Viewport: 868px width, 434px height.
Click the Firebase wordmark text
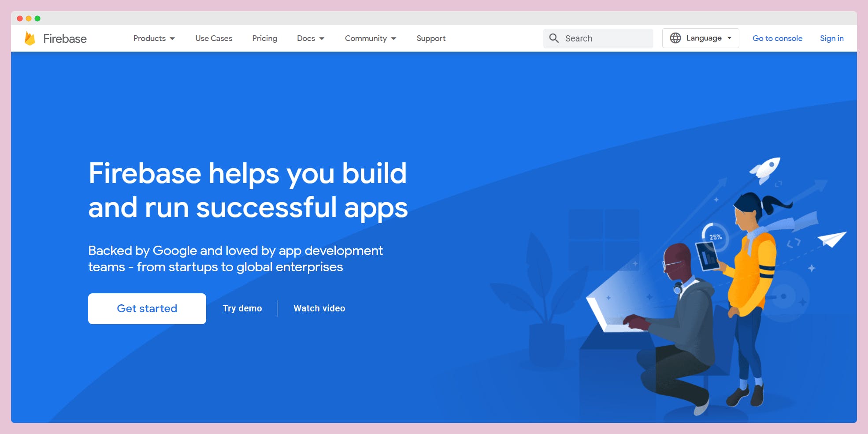point(65,39)
